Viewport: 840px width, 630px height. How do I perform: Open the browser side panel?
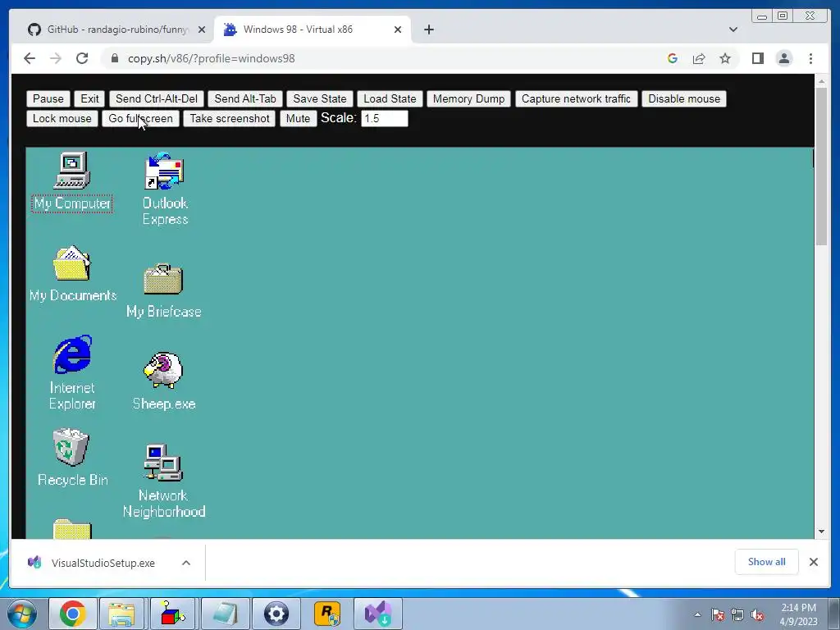pos(757,58)
